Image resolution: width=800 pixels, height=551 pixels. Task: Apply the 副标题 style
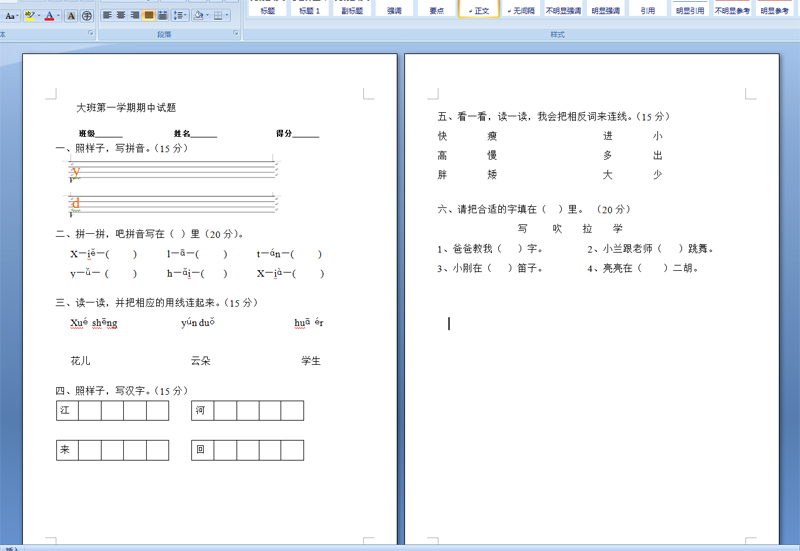pyautogui.click(x=352, y=9)
